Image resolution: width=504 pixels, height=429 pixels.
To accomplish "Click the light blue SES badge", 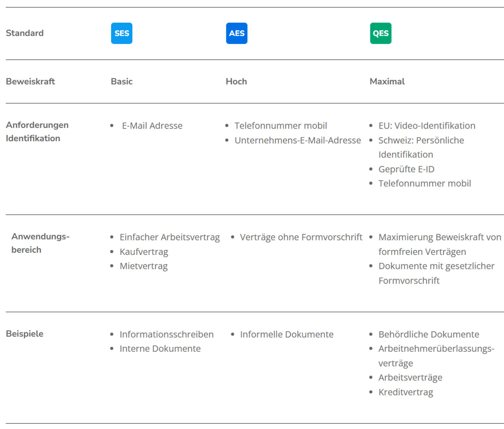I will 121,33.
